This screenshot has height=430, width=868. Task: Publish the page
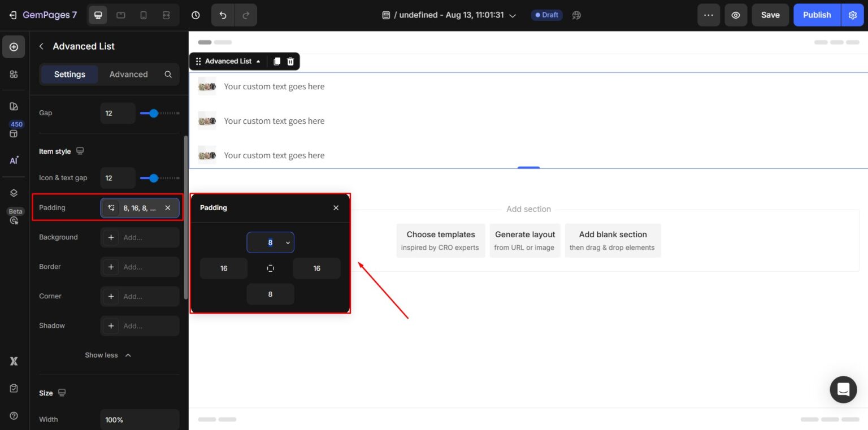[x=817, y=15]
